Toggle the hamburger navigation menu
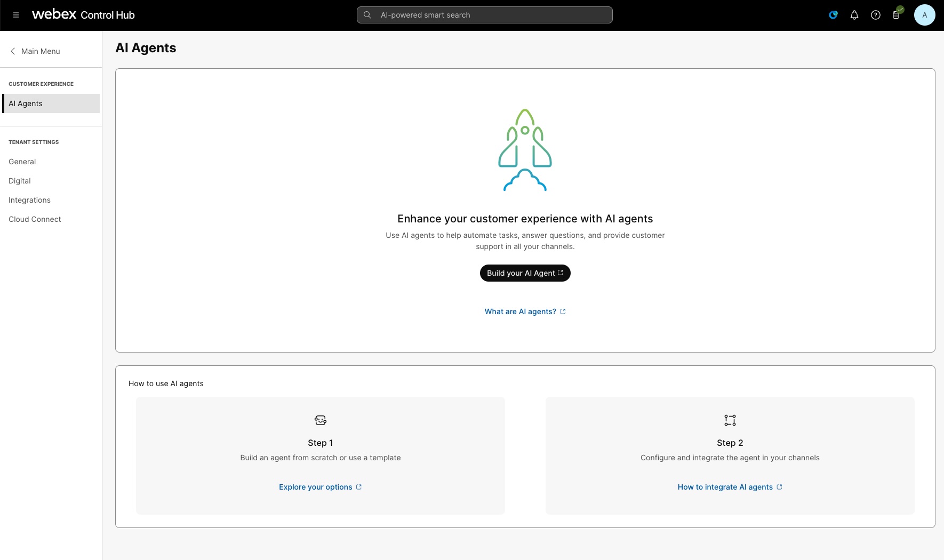Screen dimensions: 944x560 16,15
